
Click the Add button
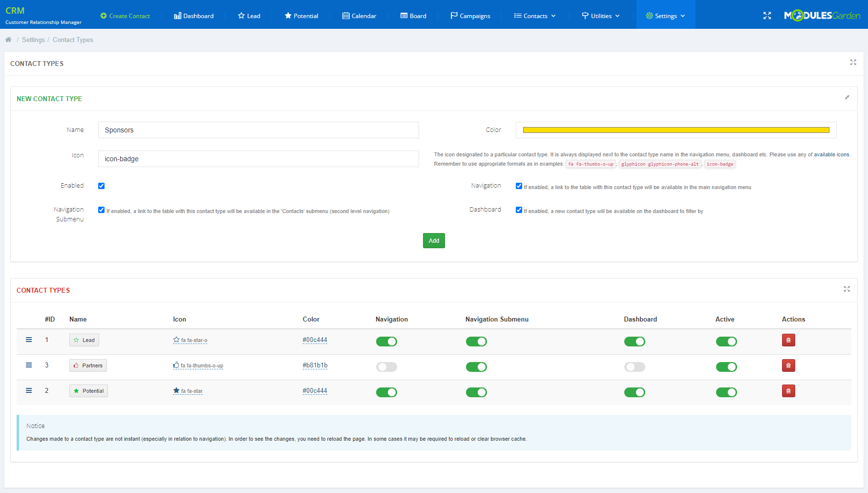[x=434, y=240]
